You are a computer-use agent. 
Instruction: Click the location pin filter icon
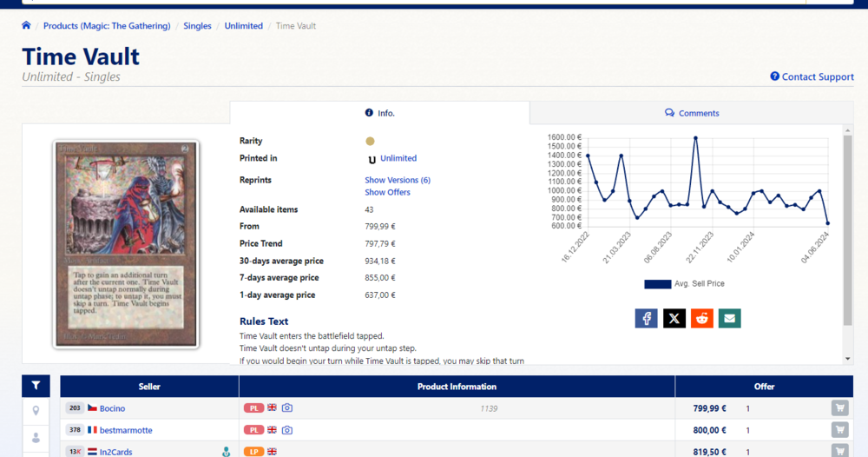[36, 410]
